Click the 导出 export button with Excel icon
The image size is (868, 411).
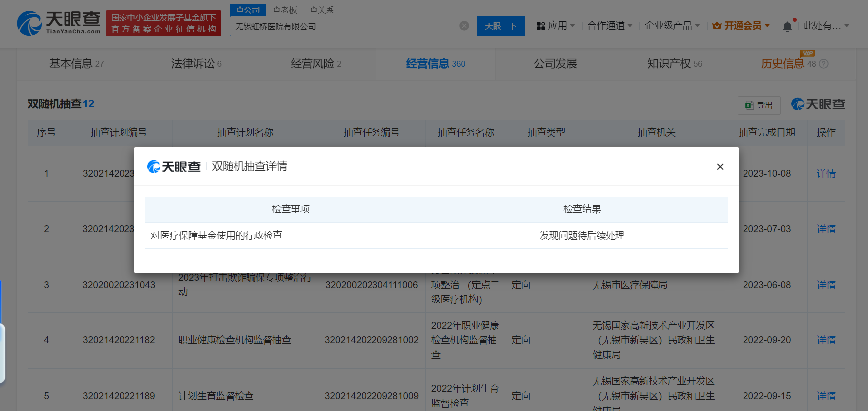[759, 105]
